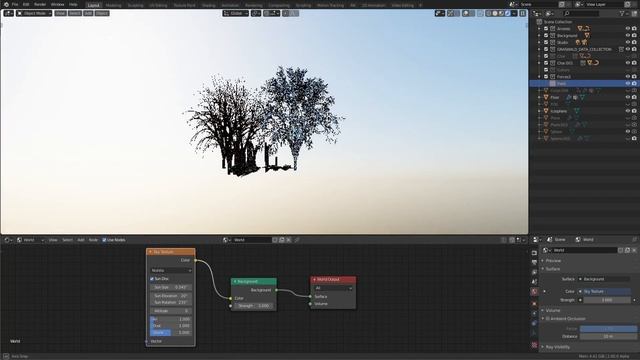This screenshot has width=640, height=360.
Task: Expand the Floor object in outliner
Action: [x=540, y=97]
